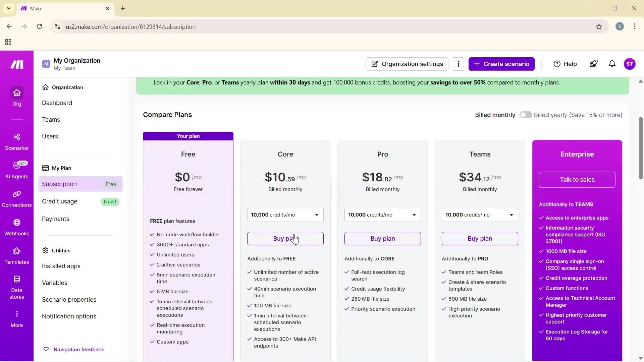Open Payments in My Plan menu
644x362 pixels.
click(x=56, y=219)
